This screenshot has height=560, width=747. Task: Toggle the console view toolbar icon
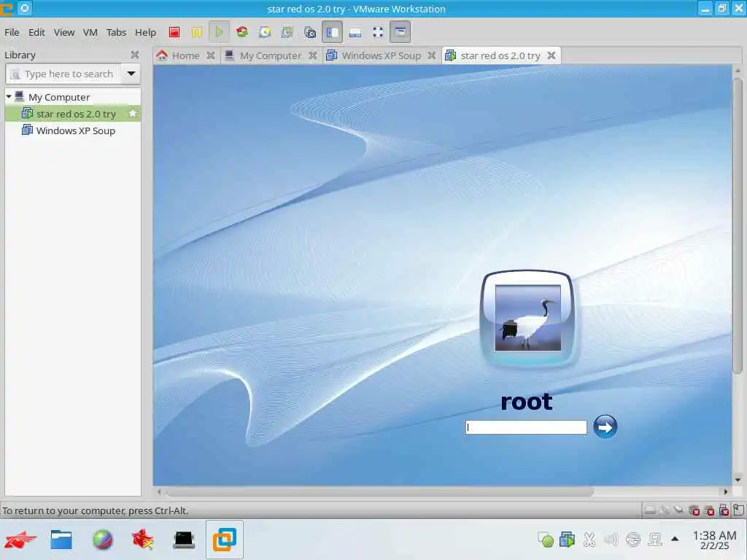point(400,32)
